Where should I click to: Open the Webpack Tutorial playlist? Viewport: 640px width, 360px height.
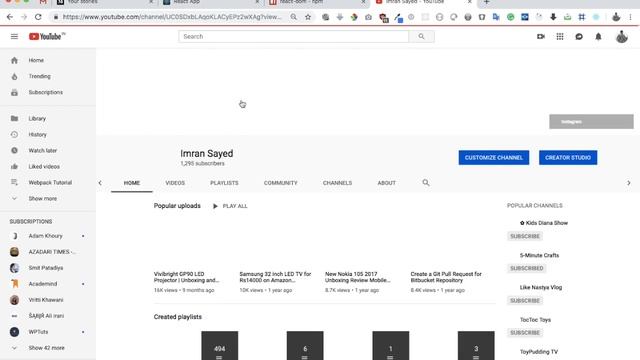[48, 182]
